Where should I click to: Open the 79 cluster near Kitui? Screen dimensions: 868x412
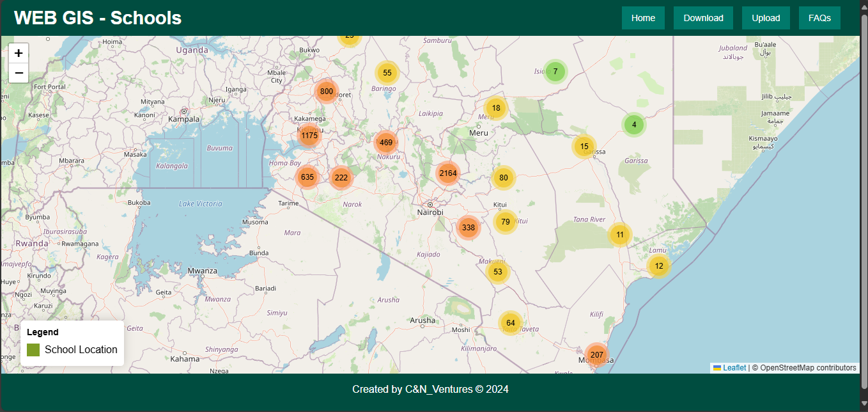pos(506,222)
